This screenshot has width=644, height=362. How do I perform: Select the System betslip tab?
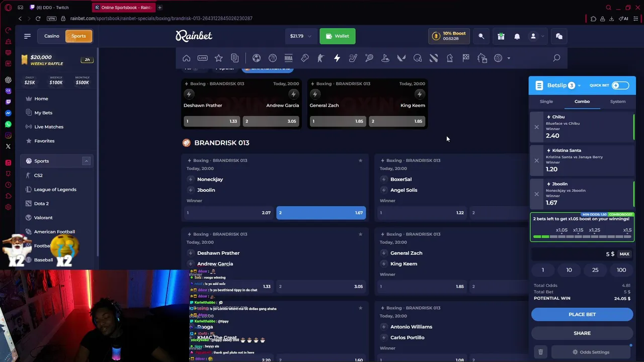click(618, 102)
